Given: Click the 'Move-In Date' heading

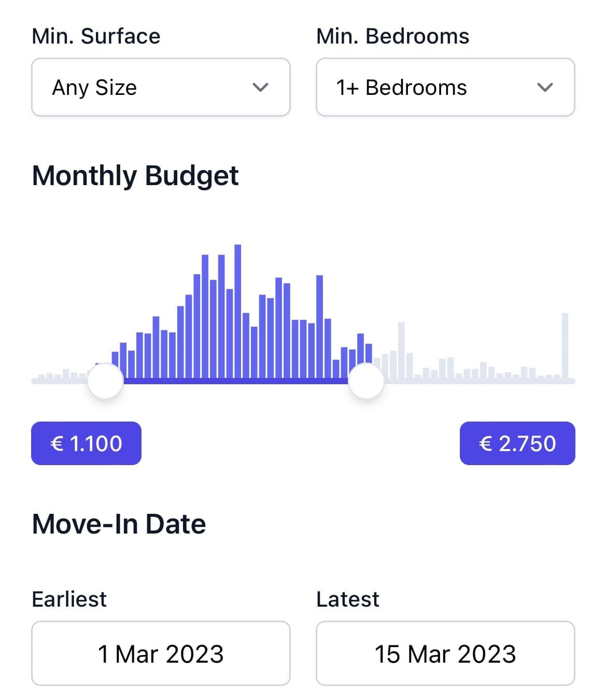Looking at the screenshot, I should [x=119, y=524].
